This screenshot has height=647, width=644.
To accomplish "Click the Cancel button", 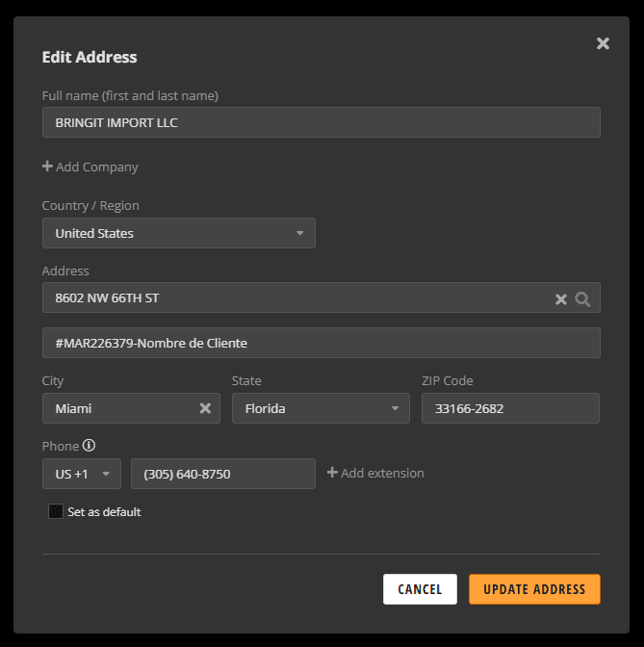I will (420, 589).
